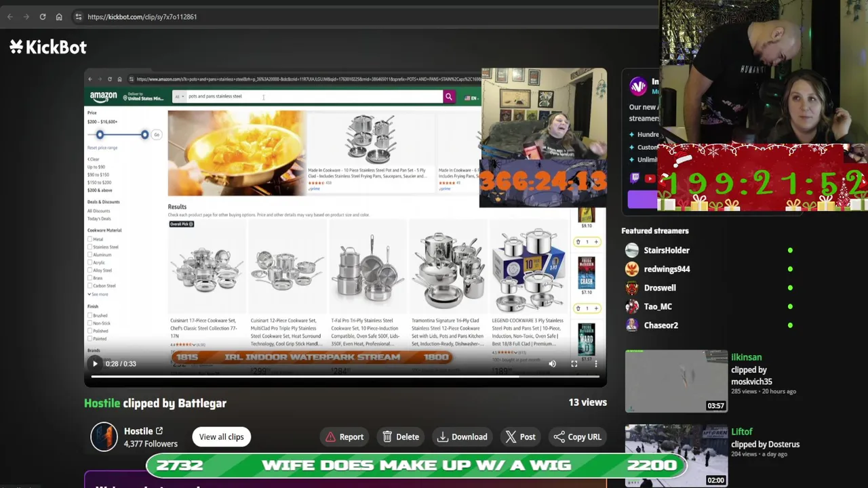Click the Amazon logo in the clip
868x488 pixels.
click(104, 97)
